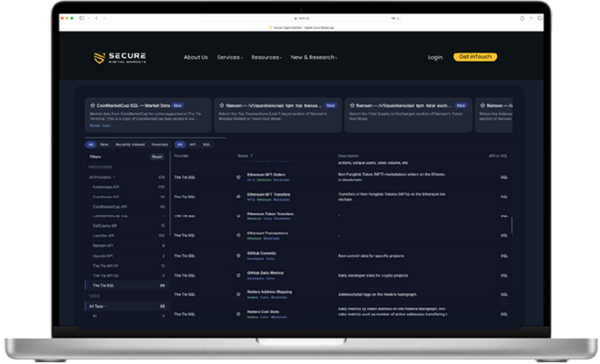Reload the page from the address bar
The width and height of the screenshot is (600, 364).
(x=398, y=19)
